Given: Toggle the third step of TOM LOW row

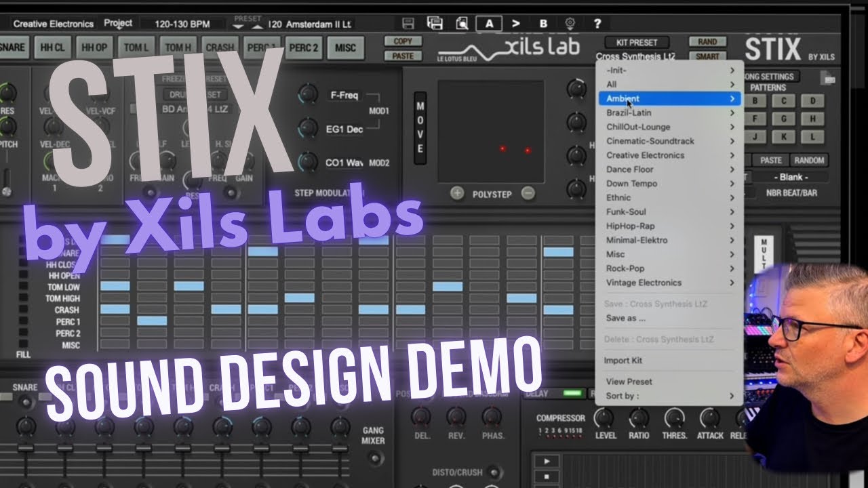Looking at the screenshot, I should click(189, 286).
